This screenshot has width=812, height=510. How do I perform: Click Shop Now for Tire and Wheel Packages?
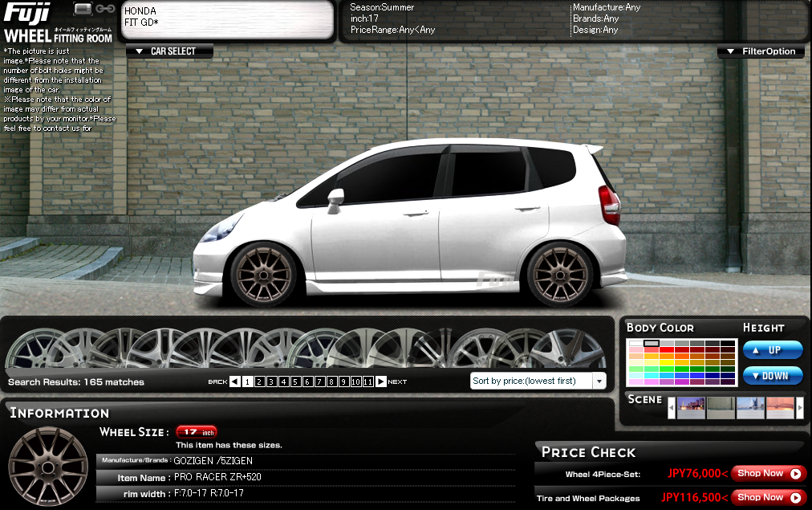pyautogui.click(x=769, y=498)
